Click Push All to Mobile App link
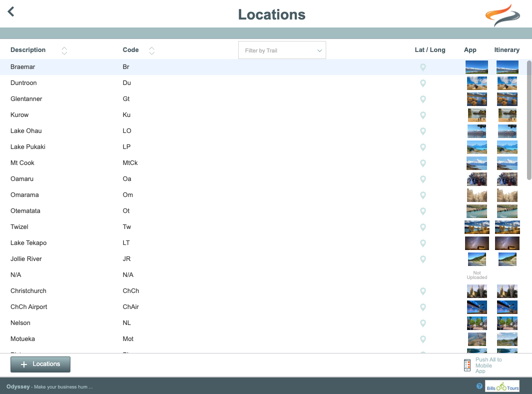The width and height of the screenshot is (532, 394). [x=488, y=365]
